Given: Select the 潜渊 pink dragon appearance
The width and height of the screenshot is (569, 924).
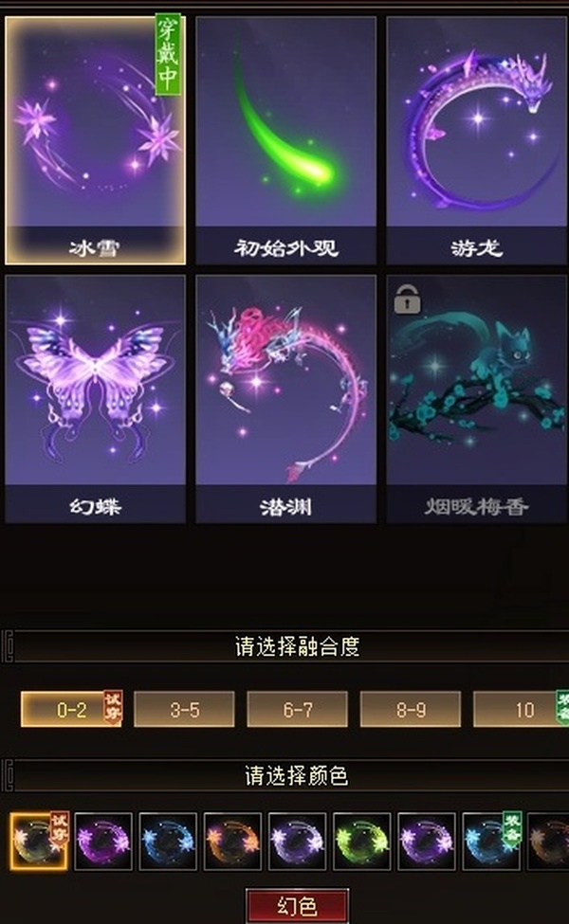Looking at the screenshot, I should pyautogui.click(x=286, y=399).
